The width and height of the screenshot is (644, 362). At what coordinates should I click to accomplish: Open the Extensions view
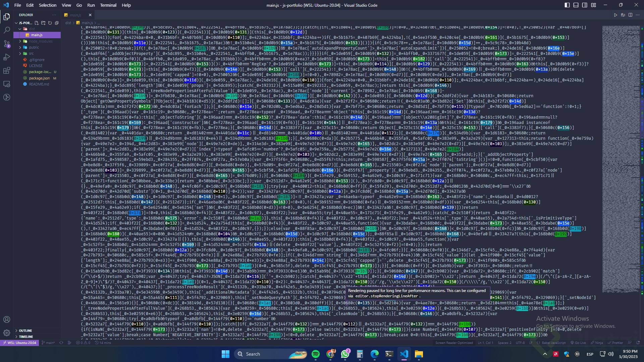point(7,70)
